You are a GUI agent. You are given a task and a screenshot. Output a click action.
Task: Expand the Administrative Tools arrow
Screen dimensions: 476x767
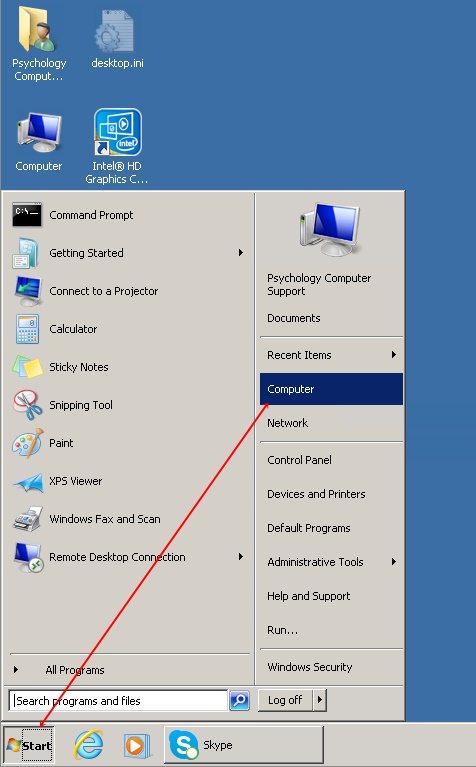pos(394,562)
